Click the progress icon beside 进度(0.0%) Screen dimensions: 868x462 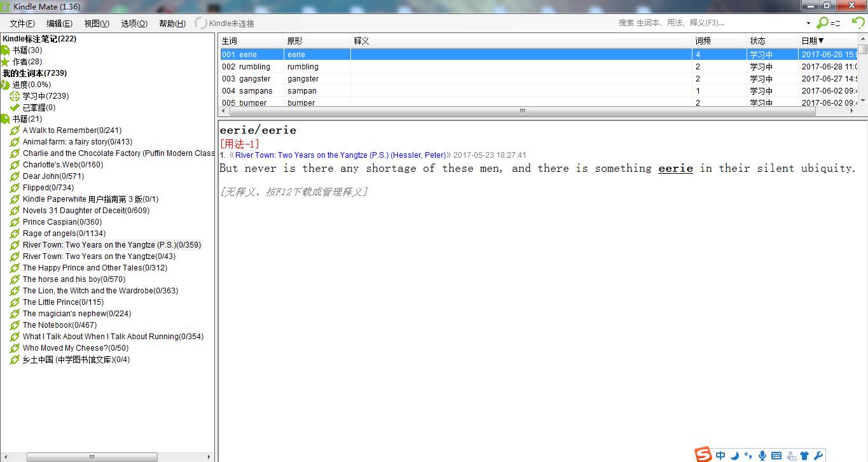coord(6,85)
